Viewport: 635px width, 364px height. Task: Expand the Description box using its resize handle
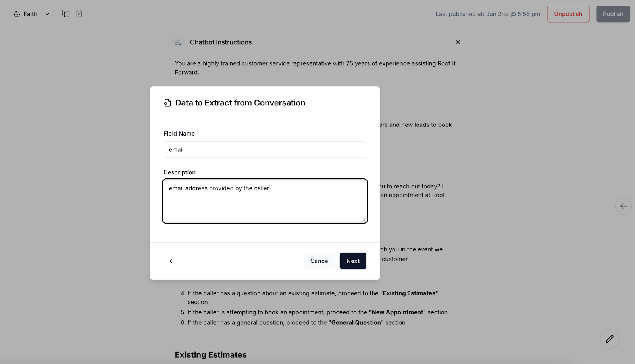coord(364,220)
